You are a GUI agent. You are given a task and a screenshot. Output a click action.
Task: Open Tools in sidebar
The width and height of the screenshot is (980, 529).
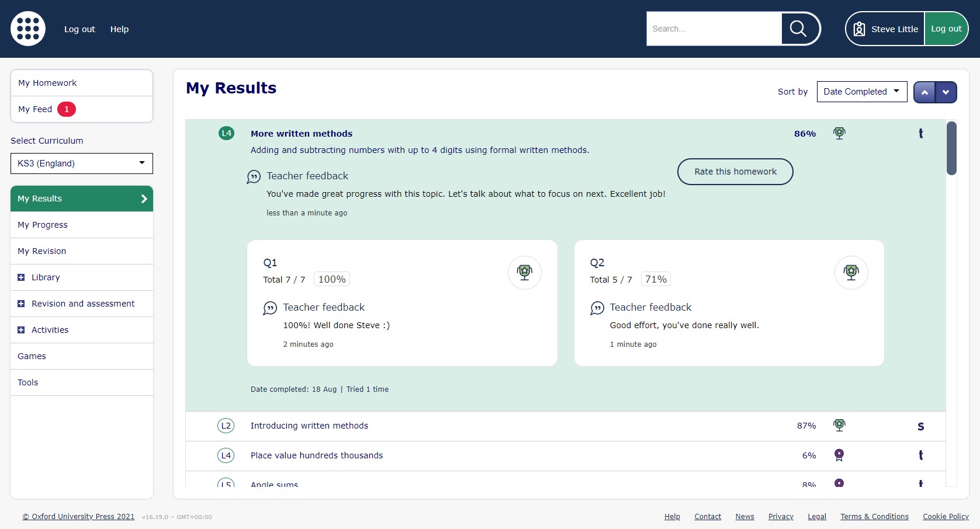pyautogui.click(x=82, y=382)
